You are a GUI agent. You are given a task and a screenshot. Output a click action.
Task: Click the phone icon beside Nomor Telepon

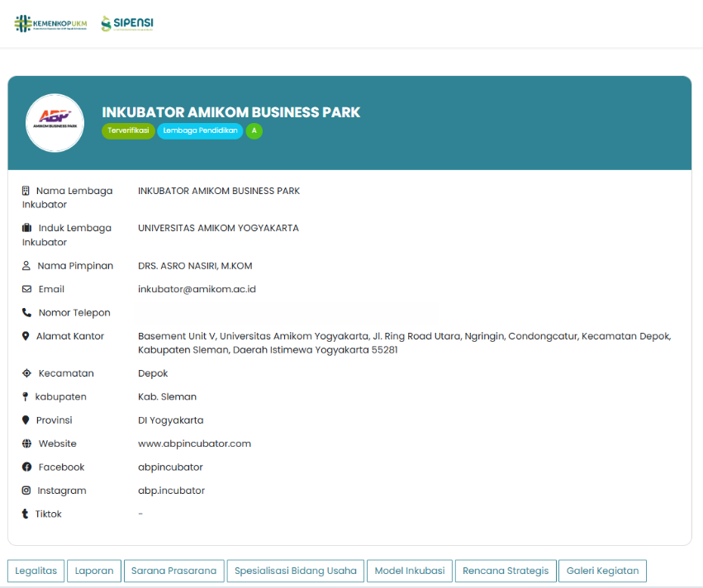[x=26, y=313]
